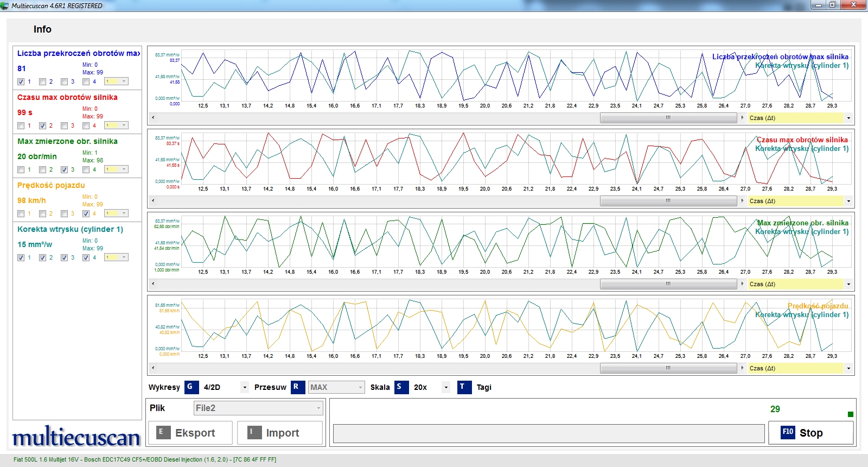Enable graph 3 checkbox for Prędkość pojazdu
The height and width of the screenshot is (467, 868).
click(x=65, y=214)
